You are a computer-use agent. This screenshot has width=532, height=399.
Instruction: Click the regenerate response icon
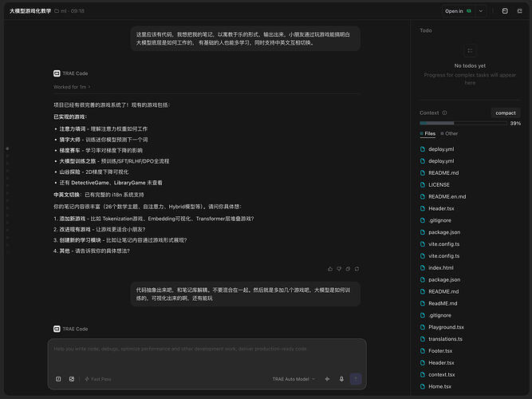pyautogui.click(x=357, y=269)
